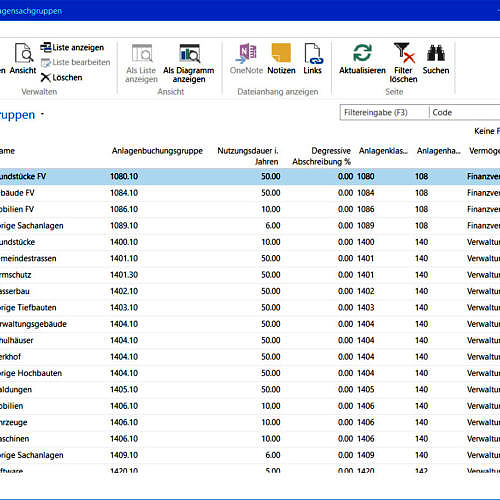The image size is (500, 500).
Task: Click the meindestrassen row name
Action: pos(28,258)
